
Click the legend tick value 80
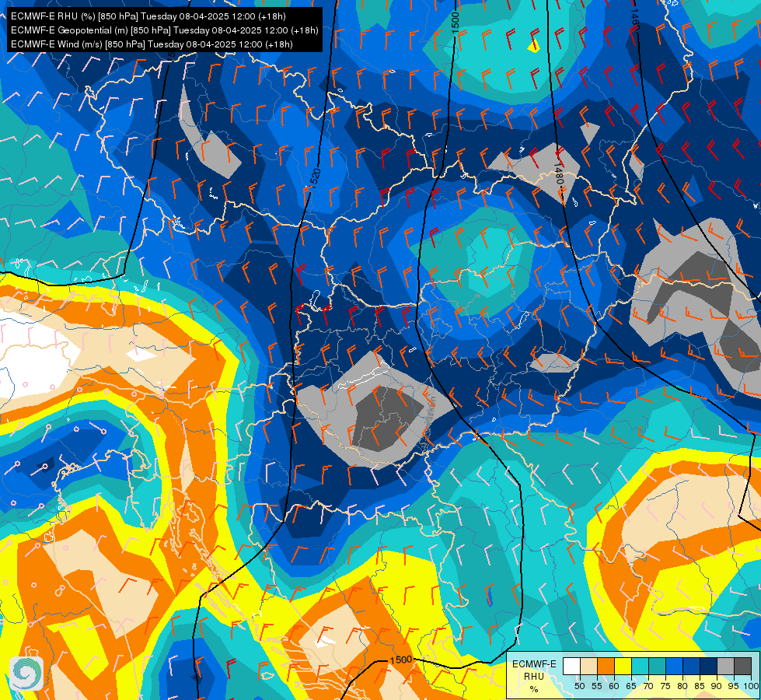click(x=682, y=686)
